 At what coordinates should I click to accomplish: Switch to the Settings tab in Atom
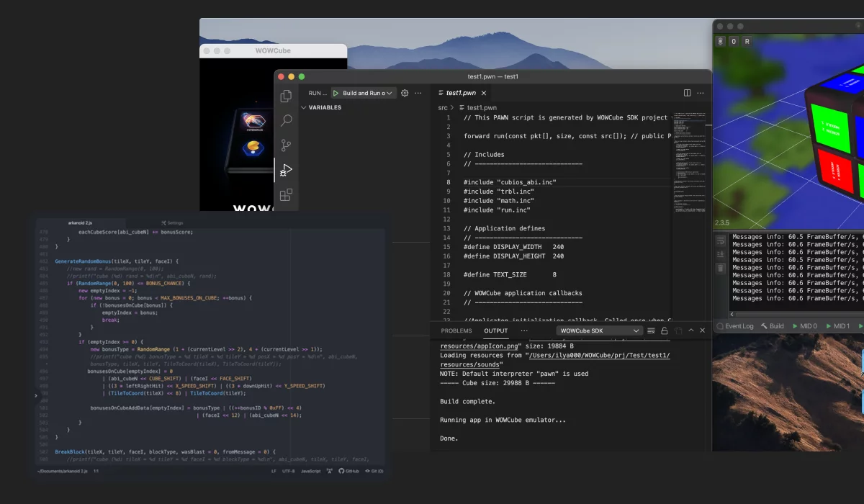coord(172,222)
